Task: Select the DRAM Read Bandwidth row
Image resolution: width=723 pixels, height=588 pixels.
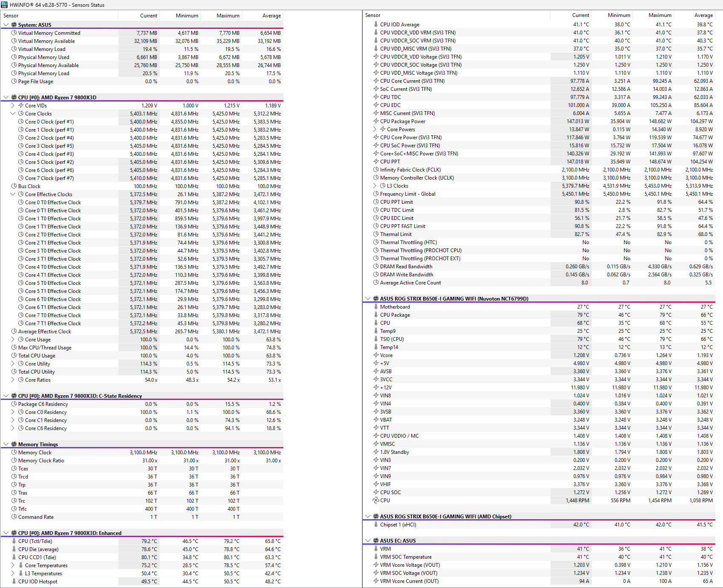Action: click(x=406, y=267)
